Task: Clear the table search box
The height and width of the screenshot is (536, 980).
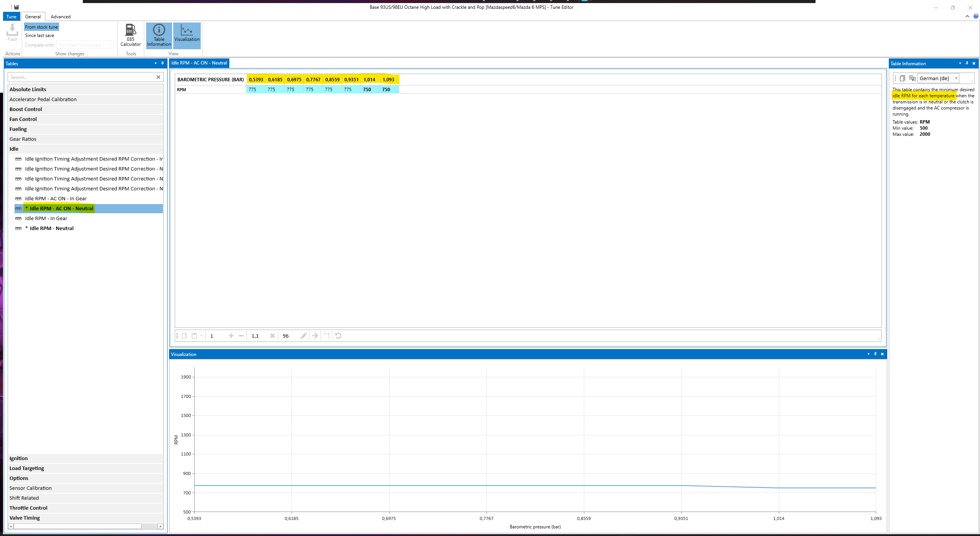Action: pyautogui.click(x=158, y=77)
